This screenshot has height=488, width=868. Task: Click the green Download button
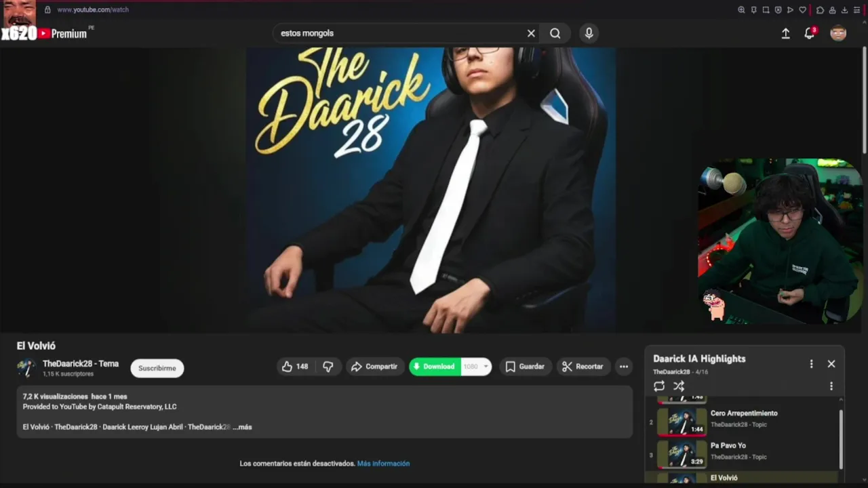435,367
